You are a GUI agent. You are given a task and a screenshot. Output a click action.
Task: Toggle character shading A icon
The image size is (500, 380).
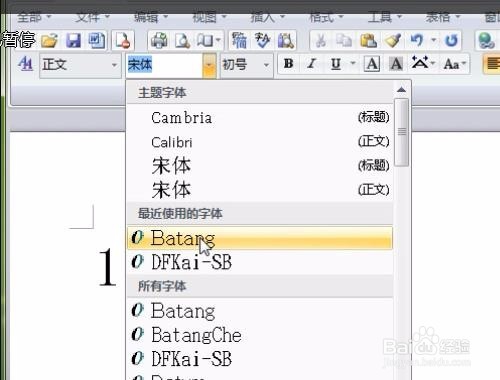click(396, 63)
